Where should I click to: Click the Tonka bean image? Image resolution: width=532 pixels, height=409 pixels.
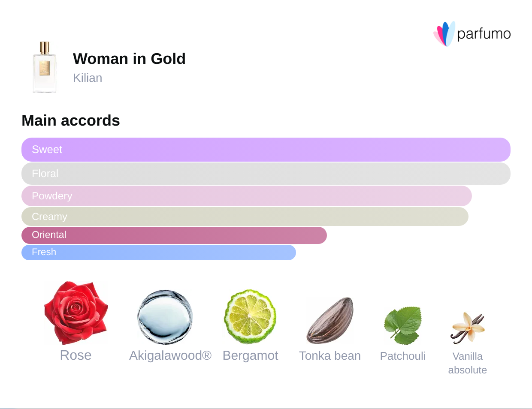tap(330, 320)
